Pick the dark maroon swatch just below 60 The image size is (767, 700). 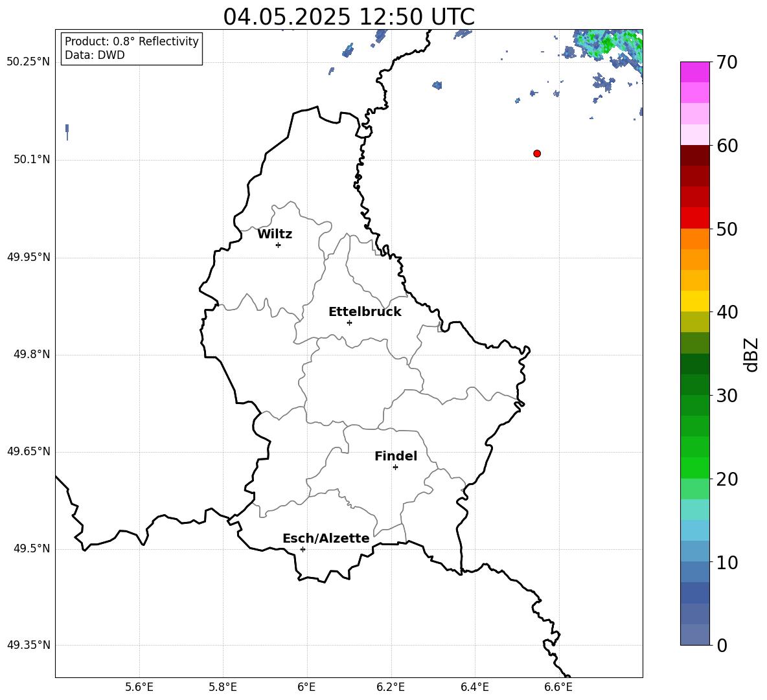point(694,155)
